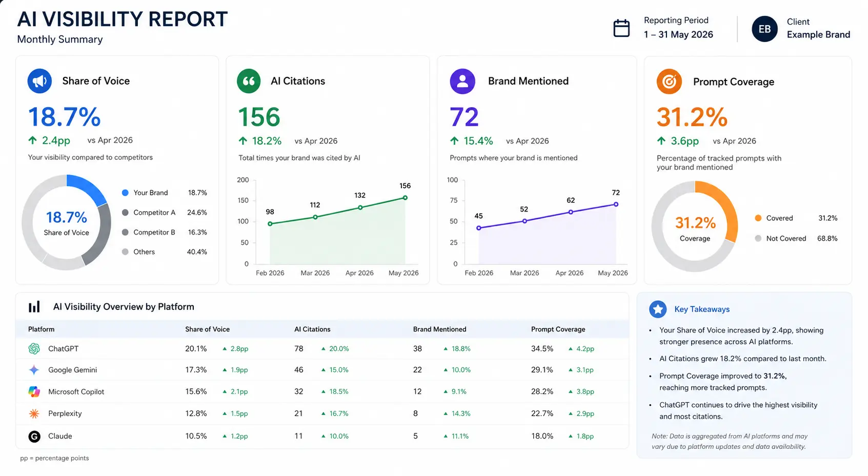This screenshot has width=868, height=476.
Task: Click the Gemini citations count 46
Action: pos(299,370)
